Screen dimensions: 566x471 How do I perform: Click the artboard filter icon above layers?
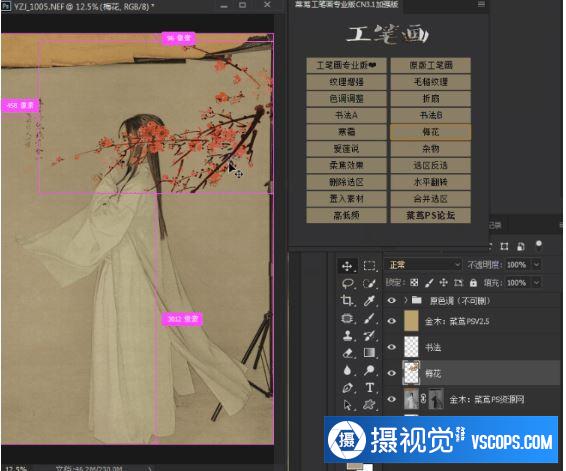click(504, 247)
